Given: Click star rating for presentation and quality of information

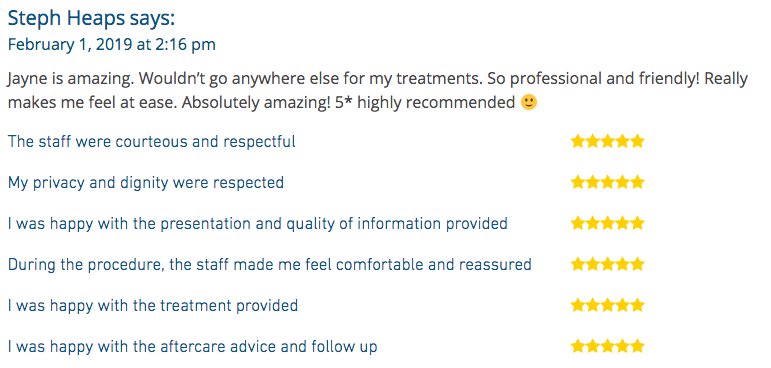Looking at the screenshot, I should pyautogui.click(x=607, y=224).
